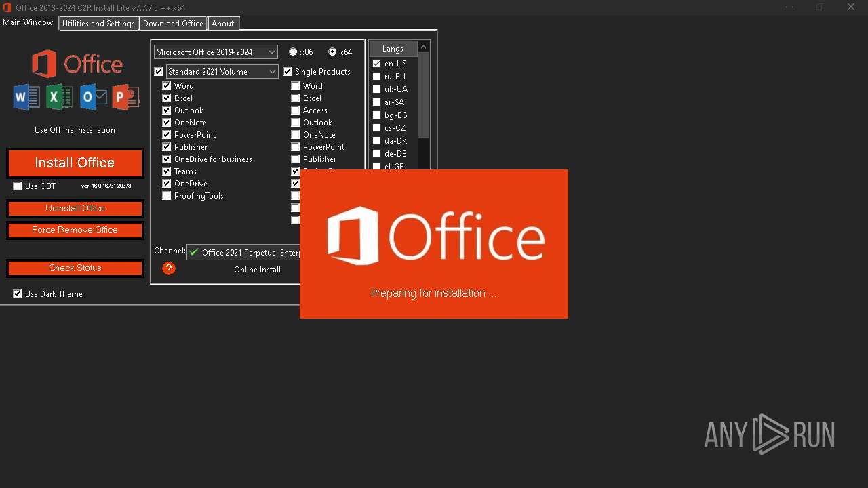Click the Excel icon under Office logo
Viewport: 868px width, 488px height.
click(60, 98)
